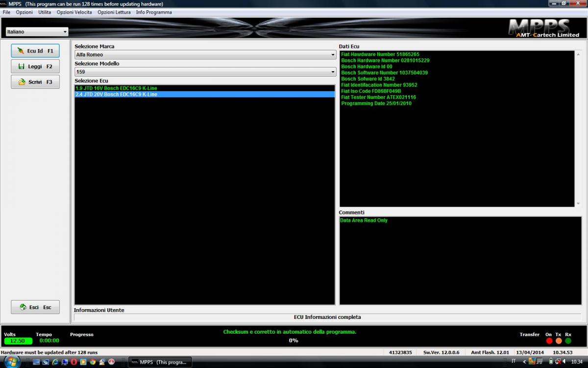Launch Internet Explorer from Quick Launch
The height and width of the screenshot is (368, 588).
pos(55,362)
